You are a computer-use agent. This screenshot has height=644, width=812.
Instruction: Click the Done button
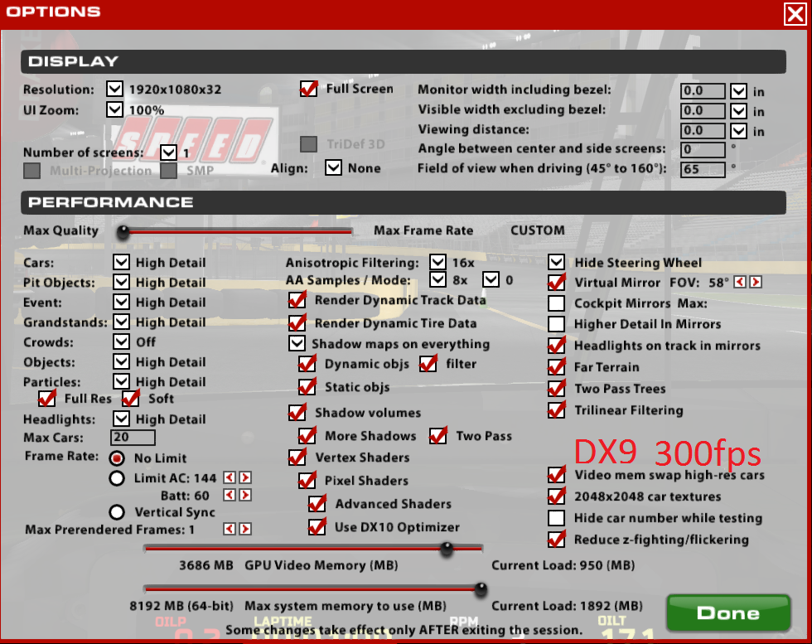pyautogui.click(x=727, y=613)
